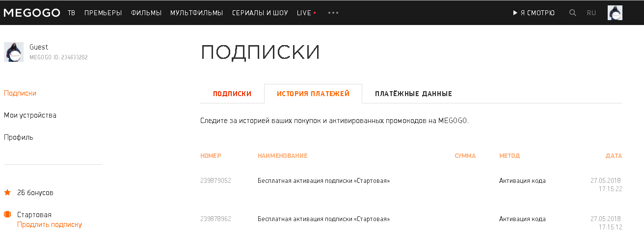The image size is (644, 251).
Task: Open Подписки in the sidebar
Action: click(x=20, y=93)
